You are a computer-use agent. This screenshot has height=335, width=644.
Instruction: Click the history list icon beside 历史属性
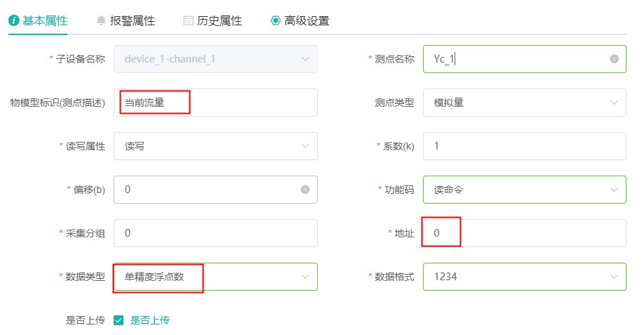[x=188, y=20]
